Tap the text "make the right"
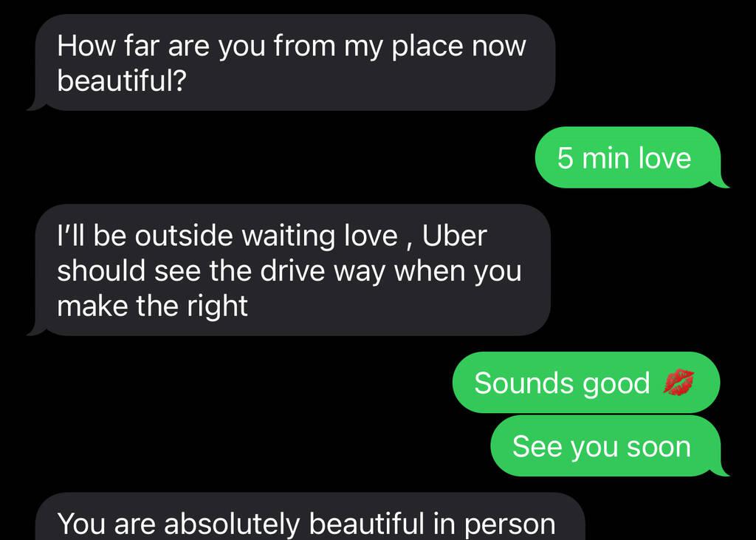Image resolution: width=756 pixels, height=540 pixels. (x=152, y=306)
